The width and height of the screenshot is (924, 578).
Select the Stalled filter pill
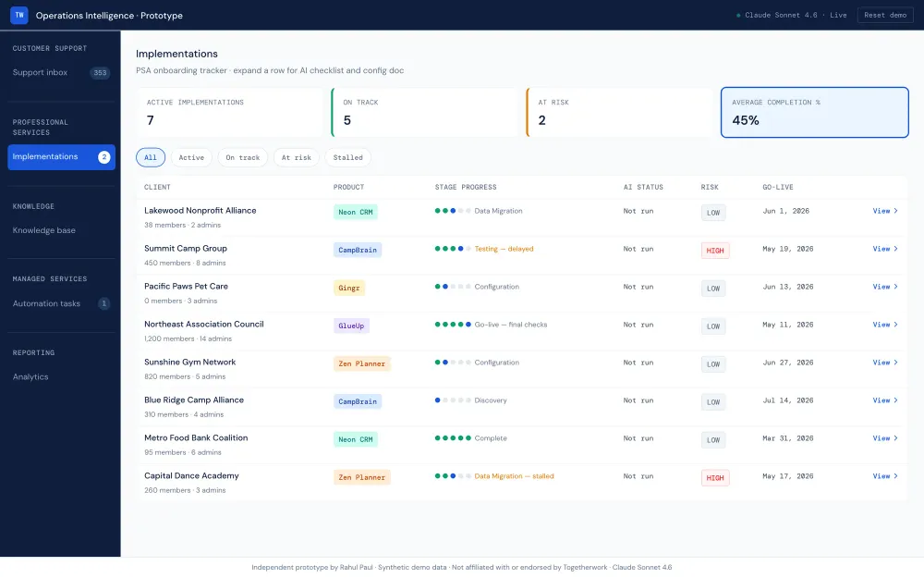pyautogui.click(x=347, y=157)
